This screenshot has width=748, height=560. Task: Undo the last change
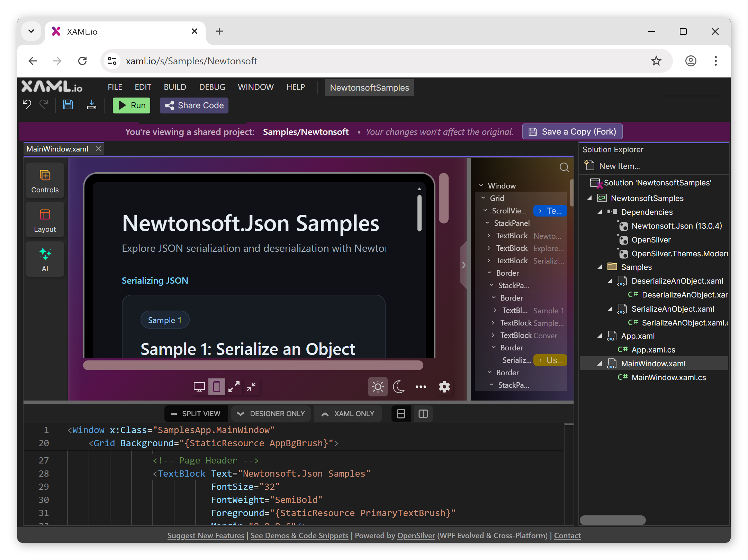pos(26,104)
